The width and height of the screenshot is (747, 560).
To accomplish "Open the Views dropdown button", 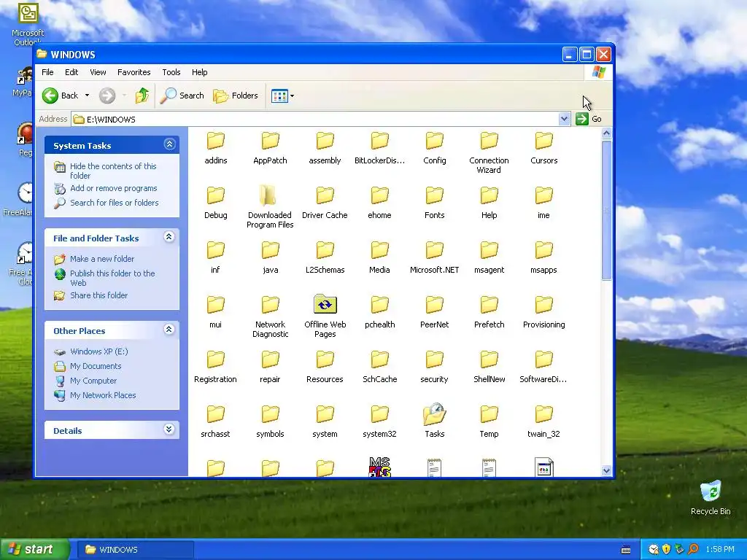I will 282,96.
